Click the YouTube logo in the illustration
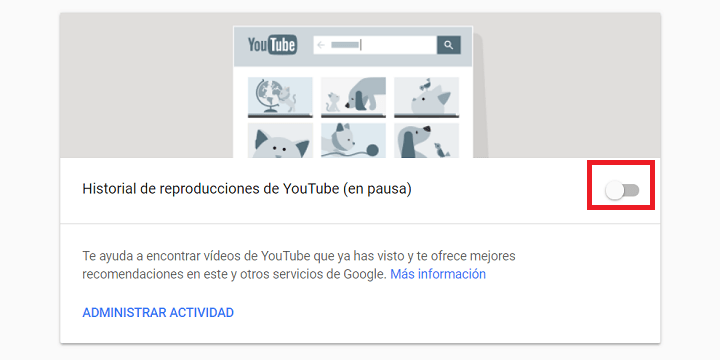720x360 pixels. (x=272, y=45)
